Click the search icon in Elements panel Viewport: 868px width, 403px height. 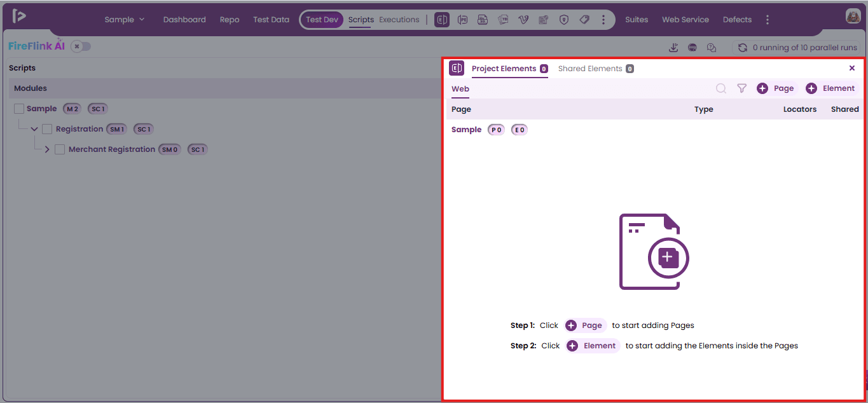(x=720, y=88)
